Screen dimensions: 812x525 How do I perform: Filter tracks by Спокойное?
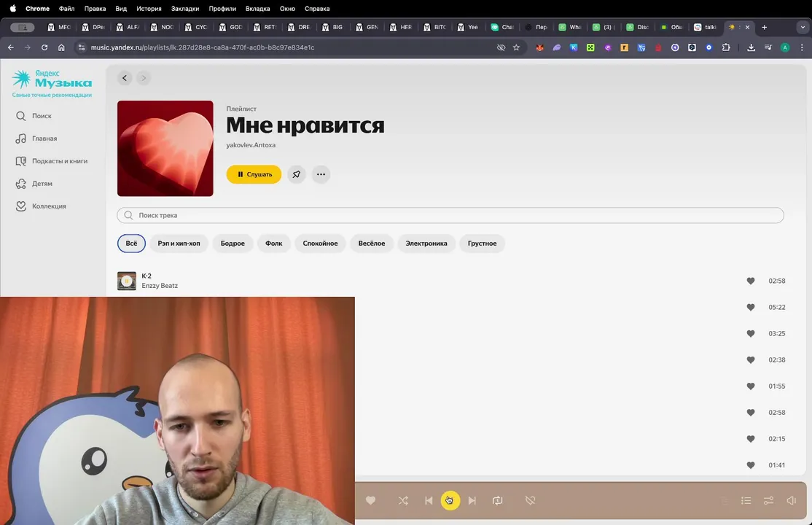[x=320, y=243]
